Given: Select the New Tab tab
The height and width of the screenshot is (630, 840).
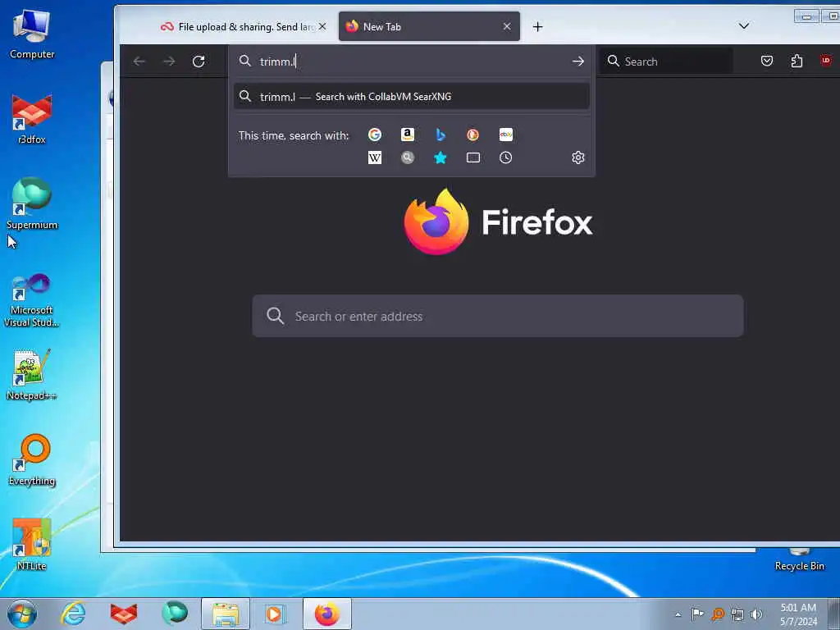Looking at the screenshot, I should (429, 26).
